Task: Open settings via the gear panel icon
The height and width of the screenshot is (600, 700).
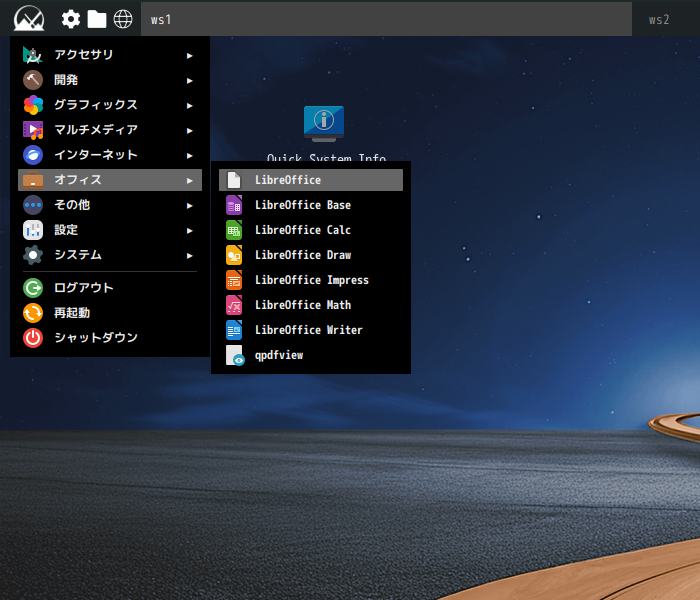Action: pos(71,19)
